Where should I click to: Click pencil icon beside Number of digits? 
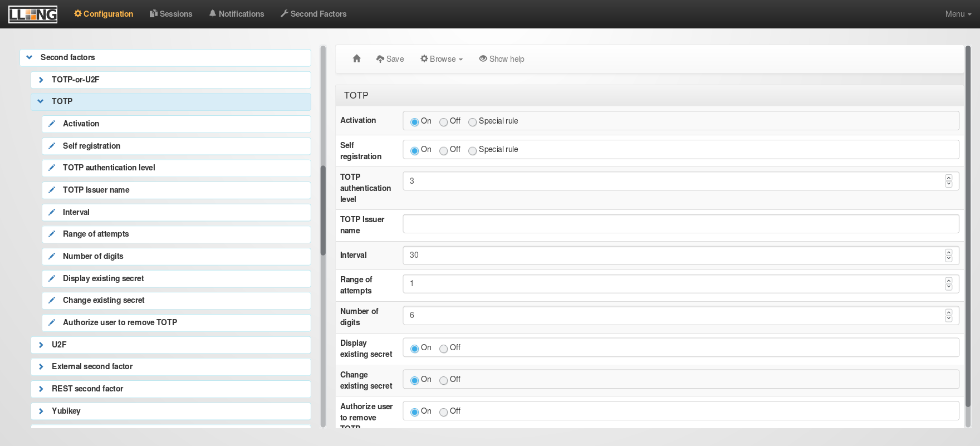click(52, 256)
